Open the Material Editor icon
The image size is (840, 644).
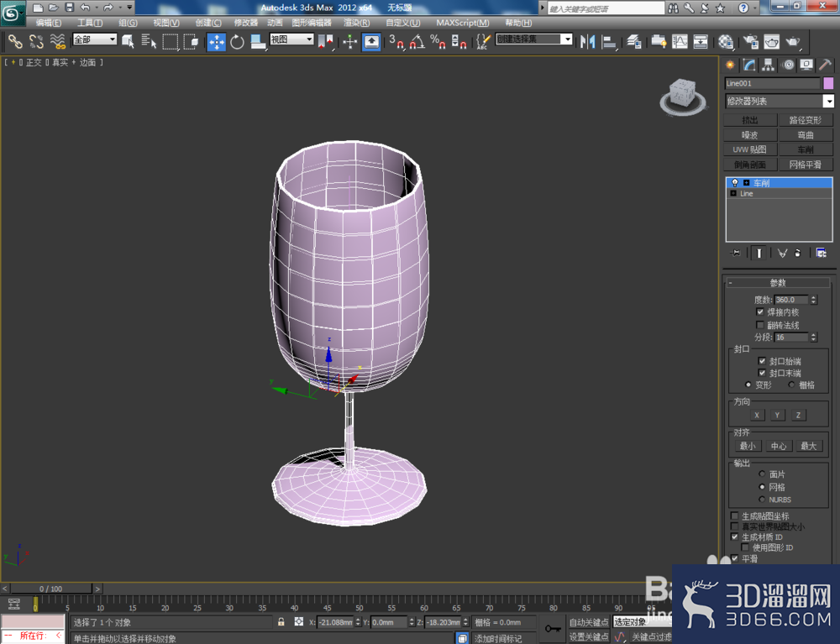tap(726, 42)
